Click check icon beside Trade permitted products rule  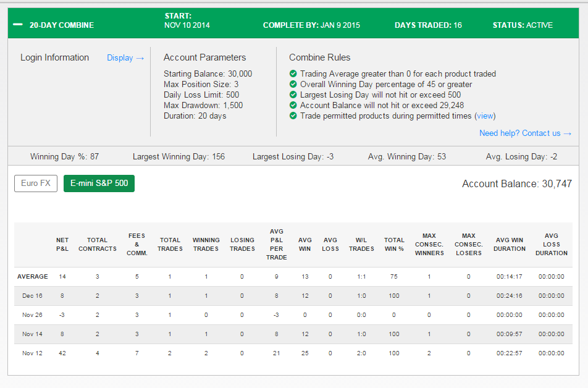click(293, 116)
